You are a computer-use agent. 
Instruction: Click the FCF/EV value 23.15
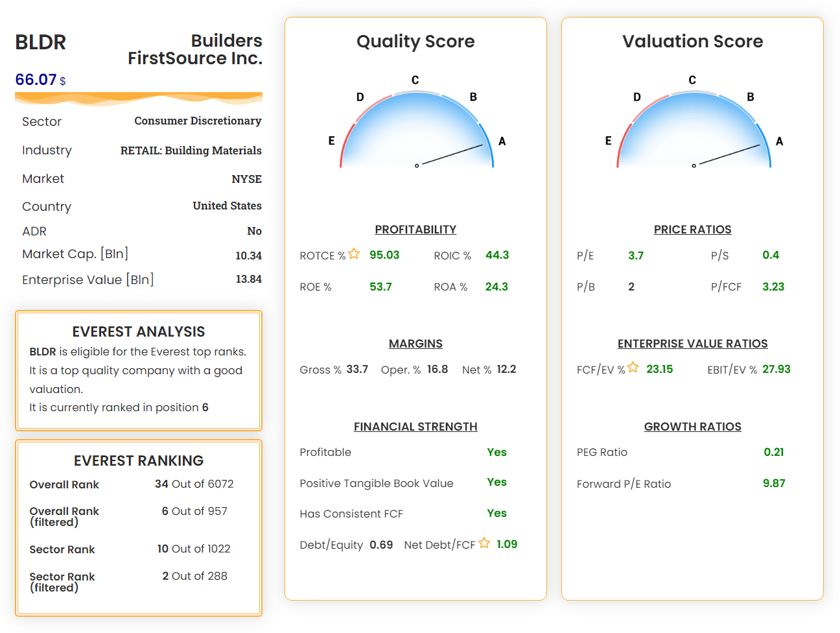tap(660, 369)
